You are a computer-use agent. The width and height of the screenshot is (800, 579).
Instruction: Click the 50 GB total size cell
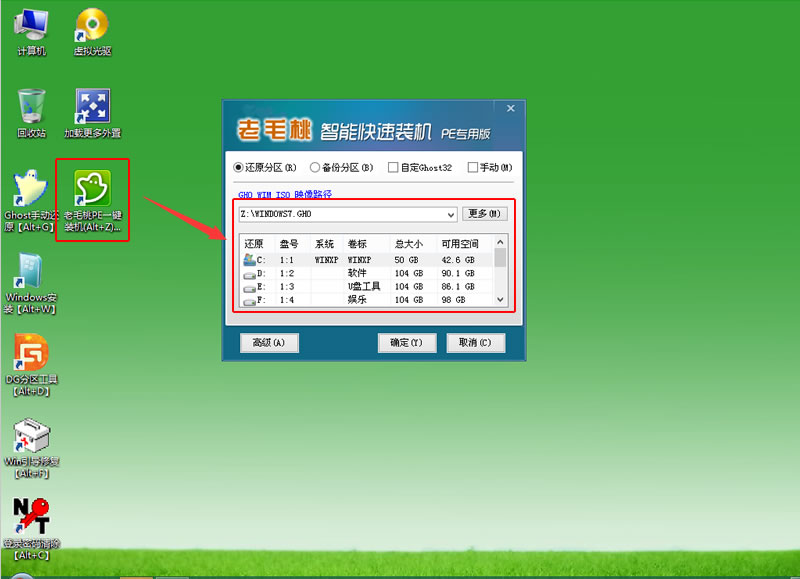pyautogui.click(x=406, y=260)
